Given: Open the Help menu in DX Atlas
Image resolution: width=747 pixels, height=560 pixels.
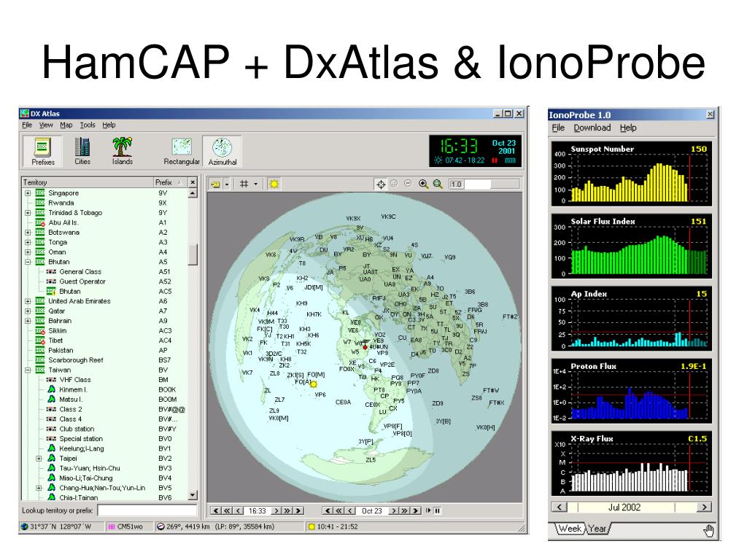Looking at the screenshot, I should [109, 125].
